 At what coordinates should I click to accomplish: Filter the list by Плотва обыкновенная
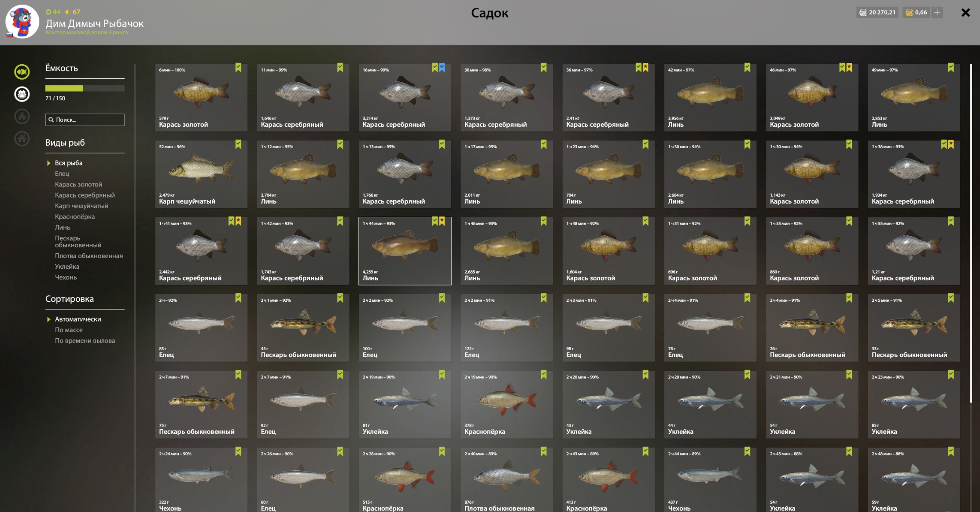click(x=89, y=256)
